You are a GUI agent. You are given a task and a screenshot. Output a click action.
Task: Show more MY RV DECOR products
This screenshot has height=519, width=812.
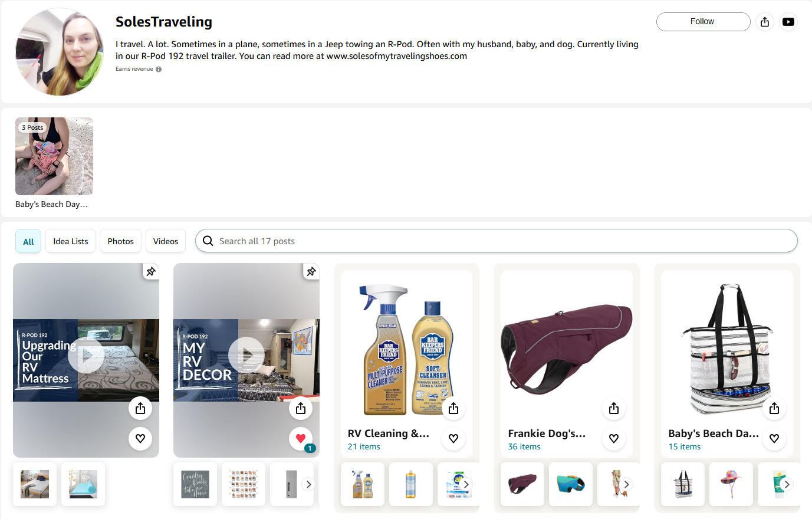308,484
